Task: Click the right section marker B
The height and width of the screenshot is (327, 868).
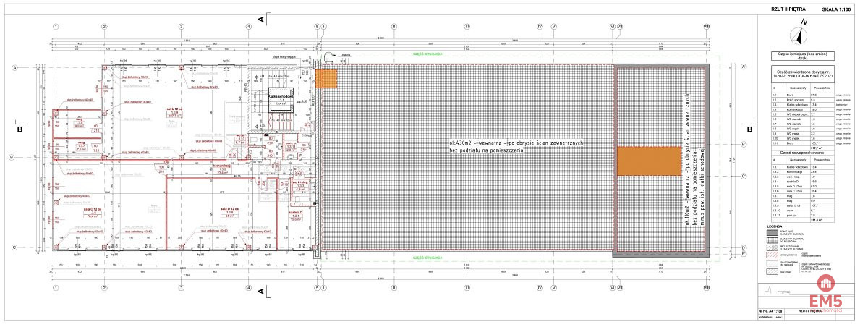Action: tap(750, 129)
